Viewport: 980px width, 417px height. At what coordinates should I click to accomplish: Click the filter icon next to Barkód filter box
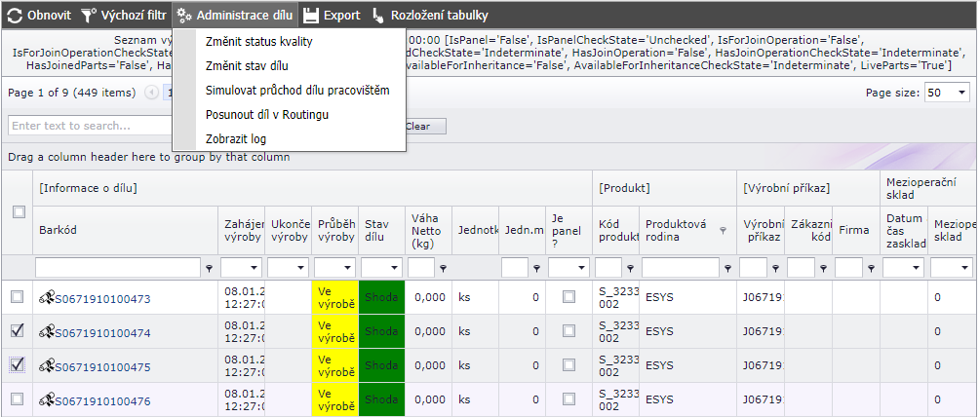pyautogui.click(x=209, y=267)
